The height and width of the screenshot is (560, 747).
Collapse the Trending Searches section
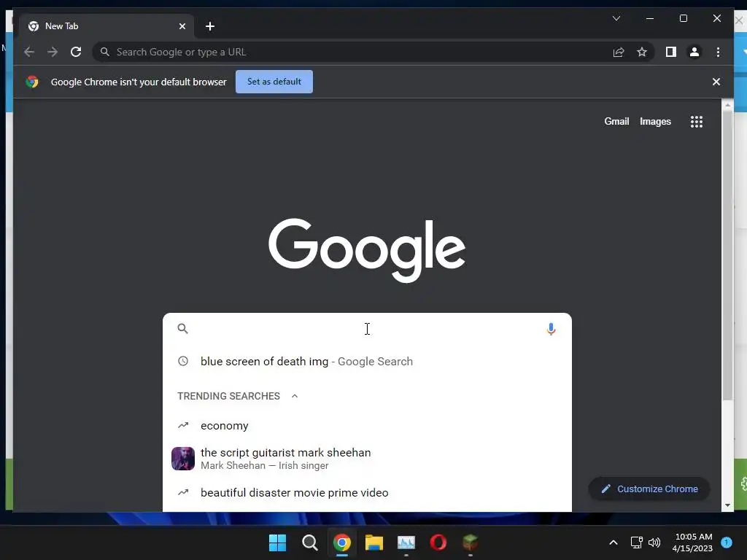[295, 396]
